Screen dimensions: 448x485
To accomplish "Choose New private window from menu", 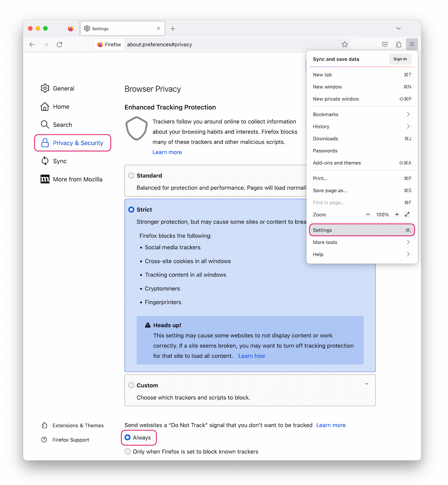I will [x=362, y=99].
